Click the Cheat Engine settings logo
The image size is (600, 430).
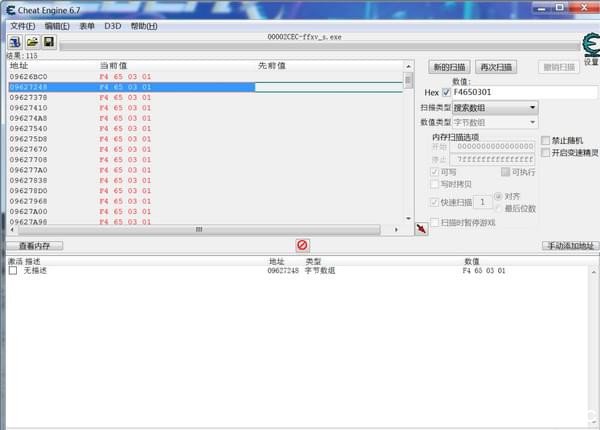click(x=590, y=45)
